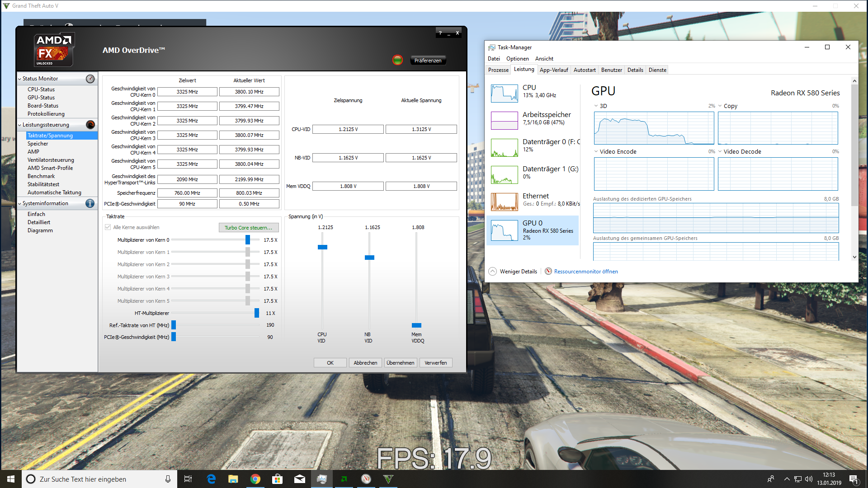Open Google Chrome from the taskbar
Screen dimensions: 868x488
[255, 479]
